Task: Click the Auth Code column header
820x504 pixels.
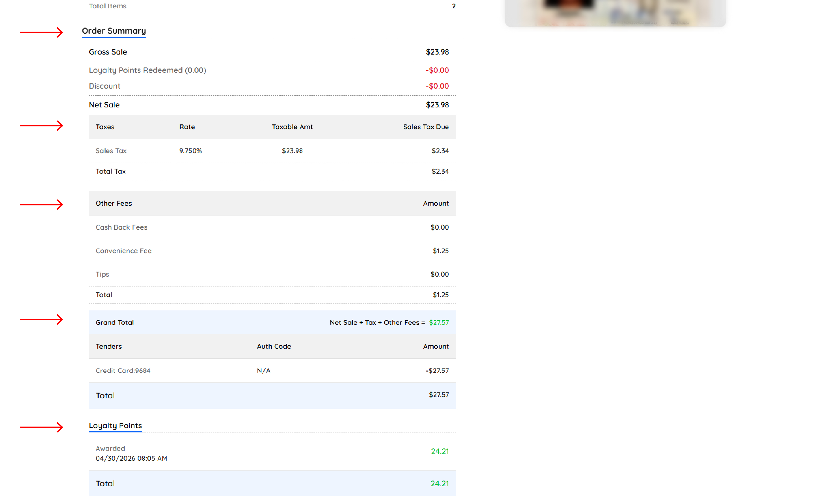Action: point(274,347)
